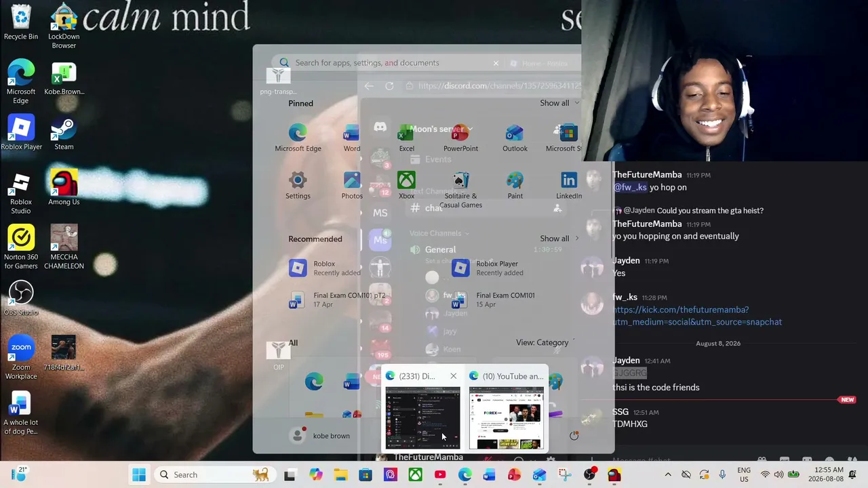Launch Among Us from the desktop
The image size is (868, 488).
[64, 188]
